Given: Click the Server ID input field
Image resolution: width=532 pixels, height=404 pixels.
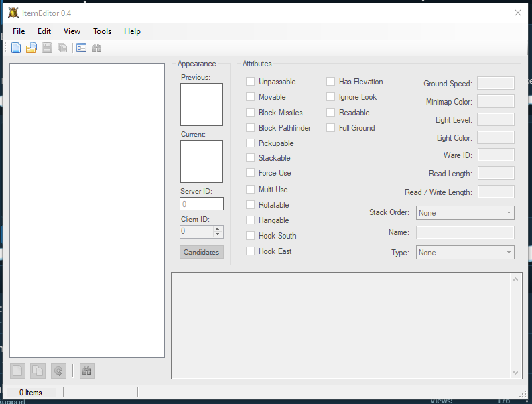Looking at the screenshot, I should (x=202, y=204).
